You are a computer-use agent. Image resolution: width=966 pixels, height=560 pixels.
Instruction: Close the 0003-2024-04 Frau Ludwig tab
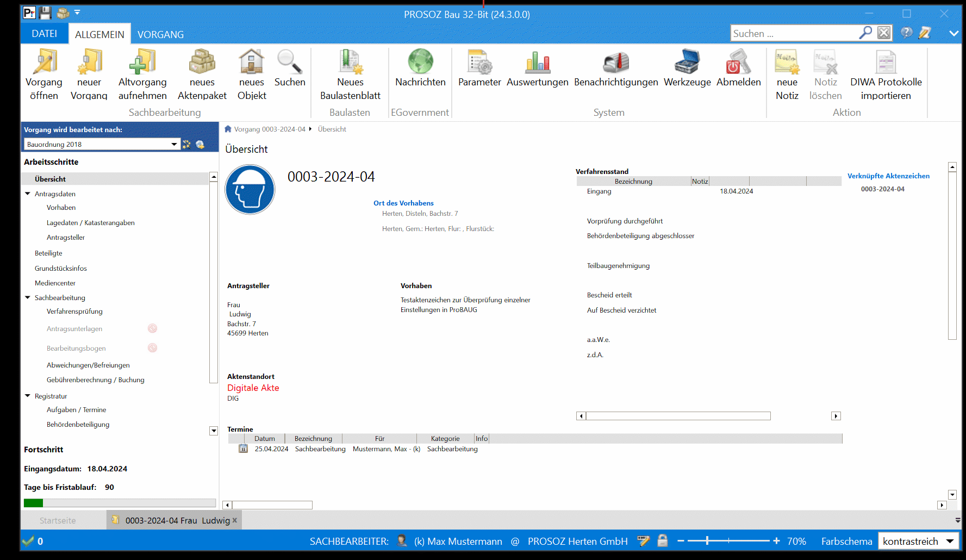(235, 520)
